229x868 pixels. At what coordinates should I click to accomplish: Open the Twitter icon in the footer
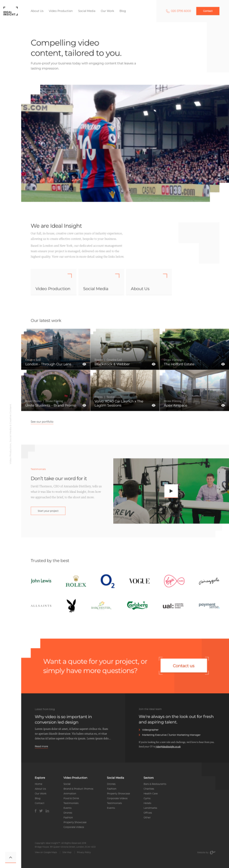point(41,811)
